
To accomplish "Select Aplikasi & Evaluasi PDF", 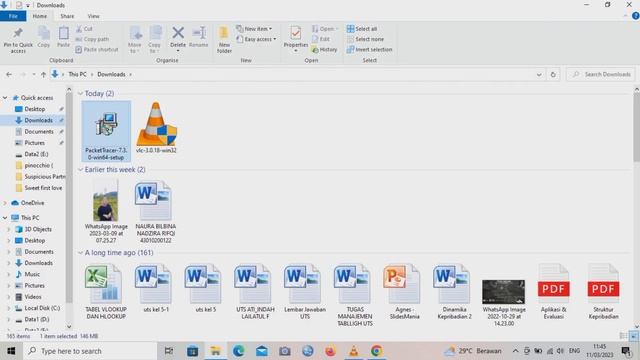I will click(x=553, y=291).
